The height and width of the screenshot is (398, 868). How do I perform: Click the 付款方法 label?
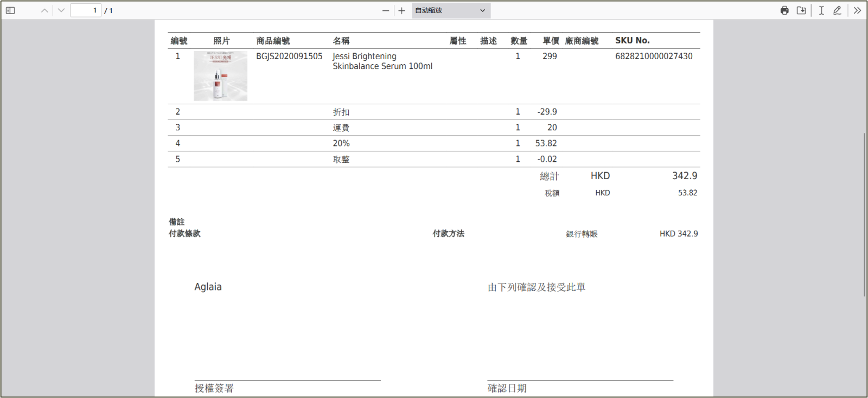(x=448, y=233)
